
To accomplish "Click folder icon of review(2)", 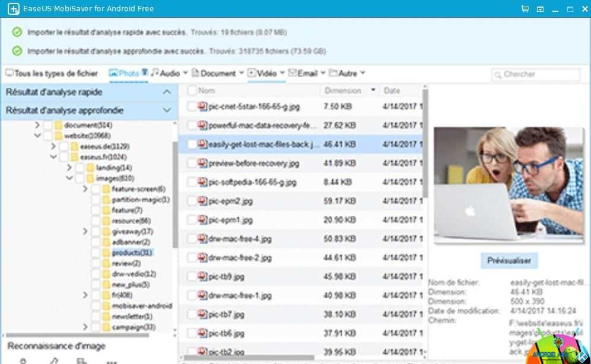I will pos(106,263).
